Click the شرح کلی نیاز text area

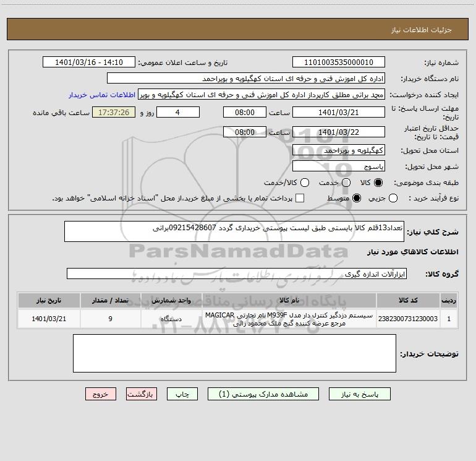[234, 231]
